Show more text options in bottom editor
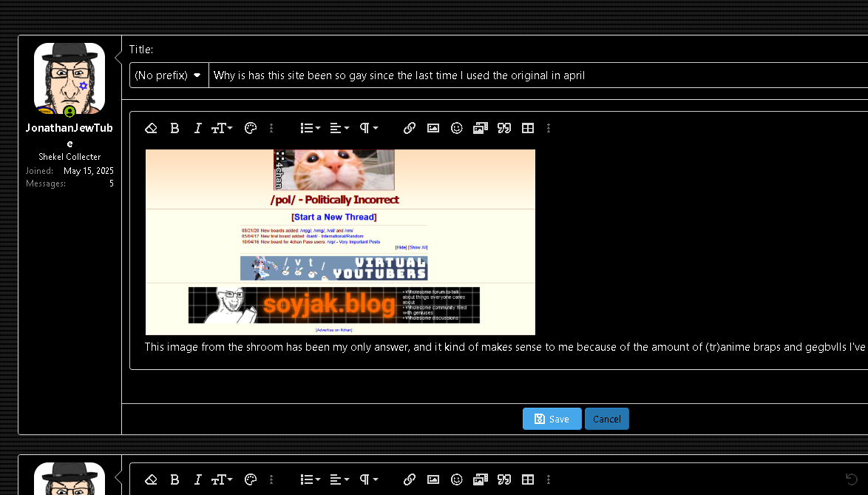The image size is (868, 495). (x=271, y=479)
